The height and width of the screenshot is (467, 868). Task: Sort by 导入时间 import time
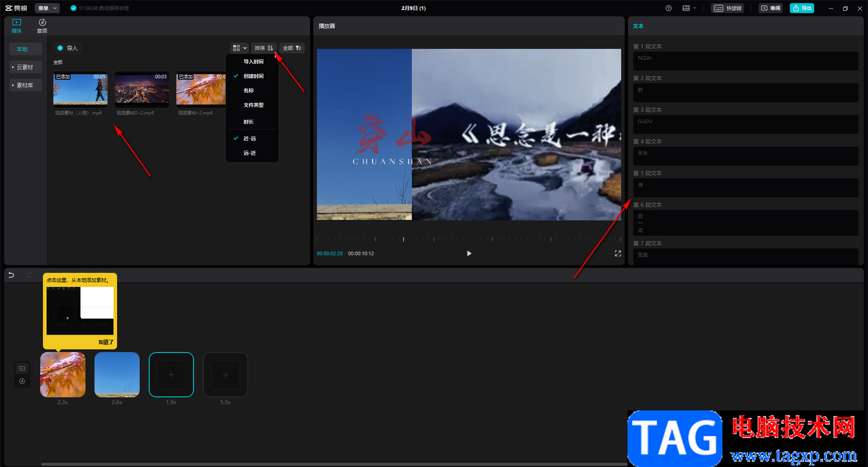click(x=252, y=62)
